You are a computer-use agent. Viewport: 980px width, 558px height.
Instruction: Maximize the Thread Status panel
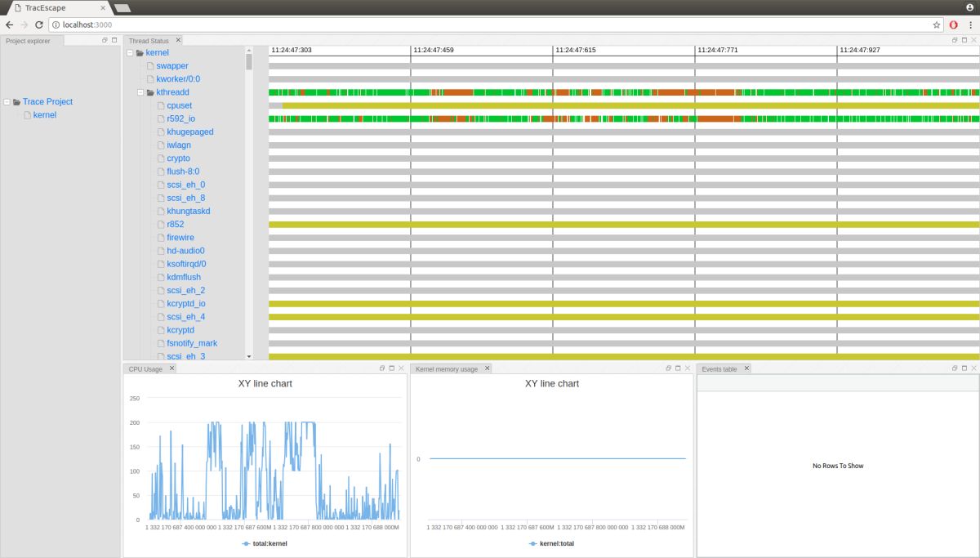(964, 40)
